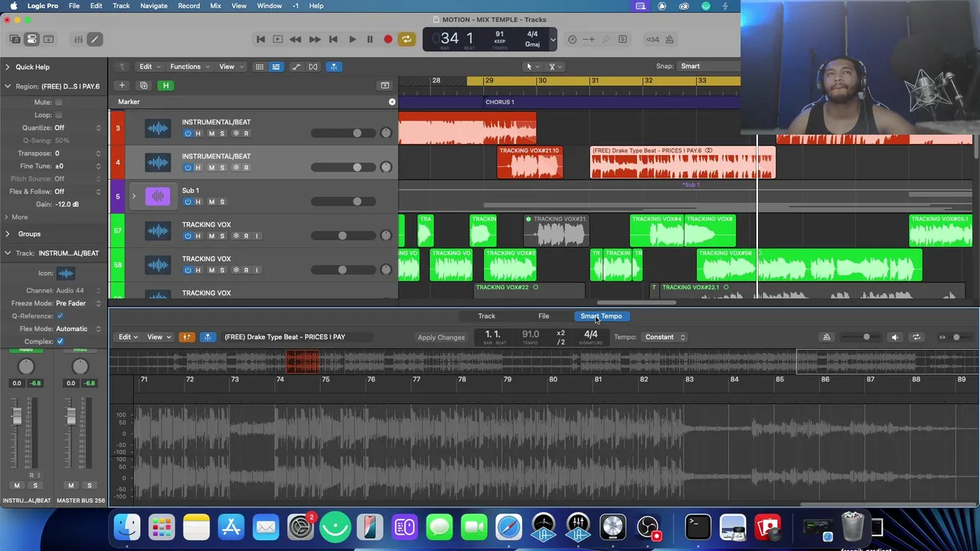Click the Duplicate Track button
Viewport: 980px width, 551px height.
(x=143, y=85)
